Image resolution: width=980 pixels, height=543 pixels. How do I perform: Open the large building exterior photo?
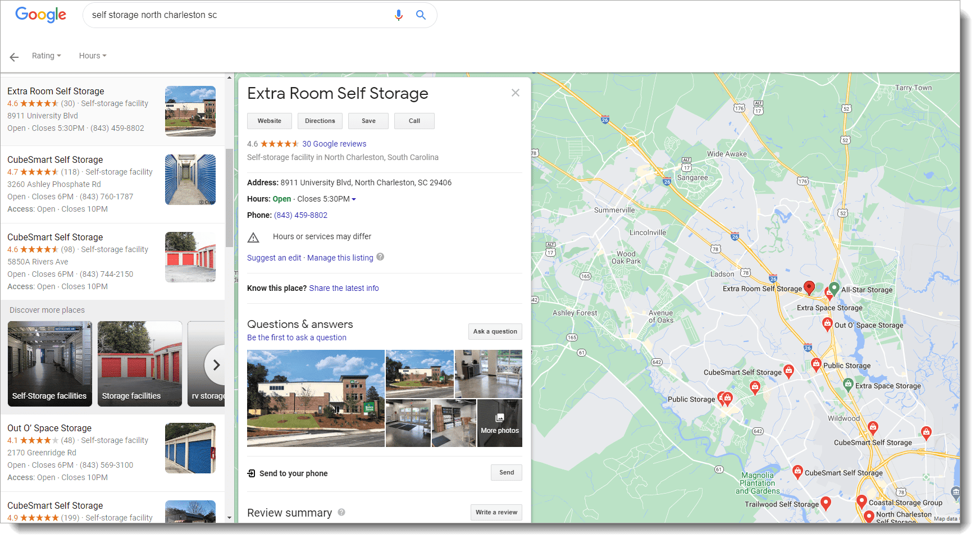[x=316, y=398]
